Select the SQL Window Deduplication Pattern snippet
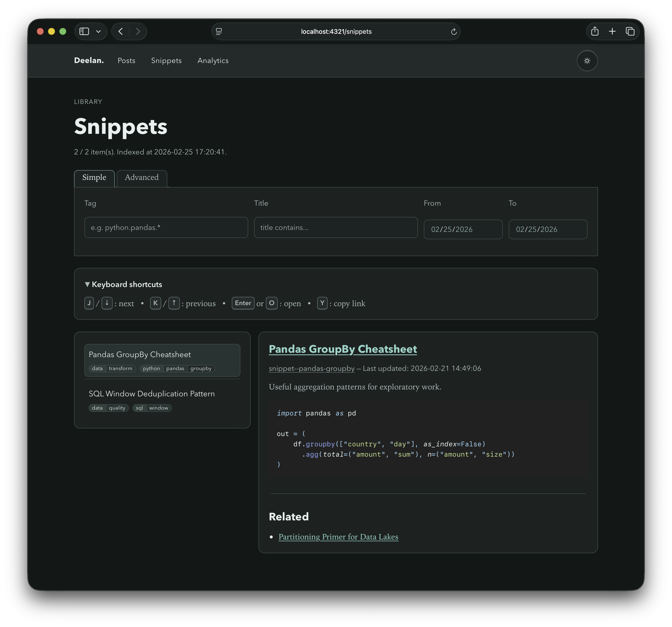Image resolution: width=672 pixels, height=627 pixels. (x=151, y=394)
